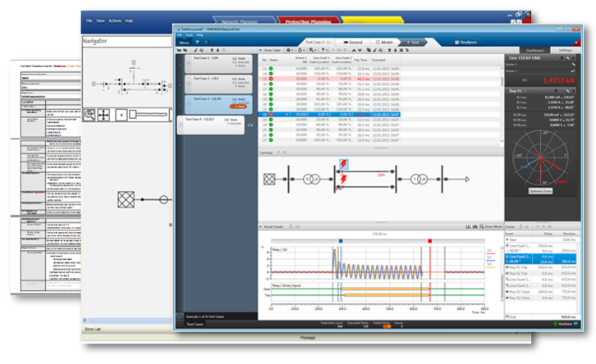Select the red lightning fault icon in Topology
Screen dimensions: 596x364
pos(343,164)
